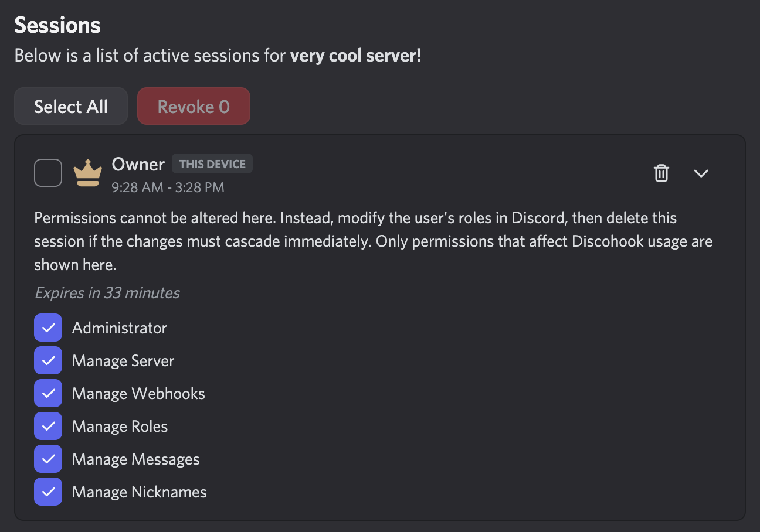Click the Owner session name
The height and width of the screenshot is (532, 760).
pos(138,164)
